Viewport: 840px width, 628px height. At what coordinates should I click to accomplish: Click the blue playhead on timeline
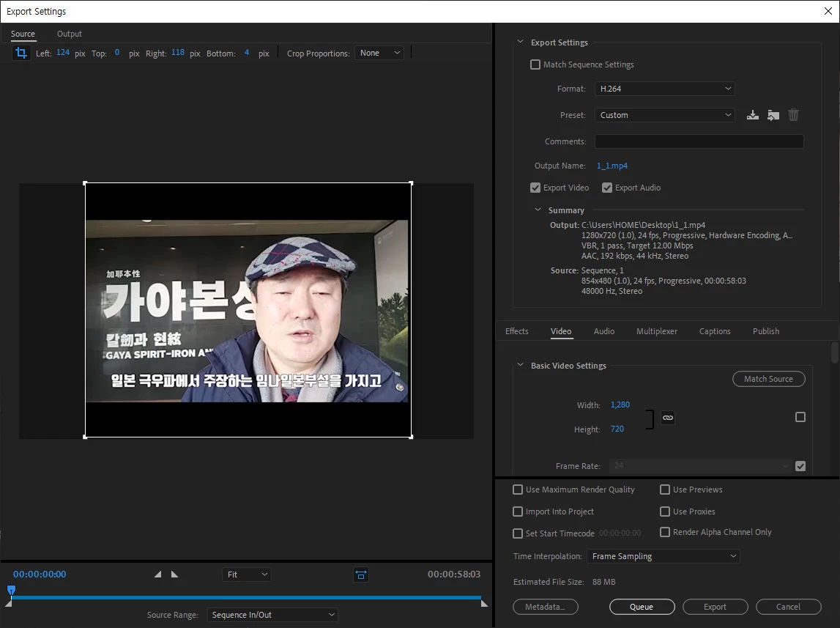(x=11, y=590)
